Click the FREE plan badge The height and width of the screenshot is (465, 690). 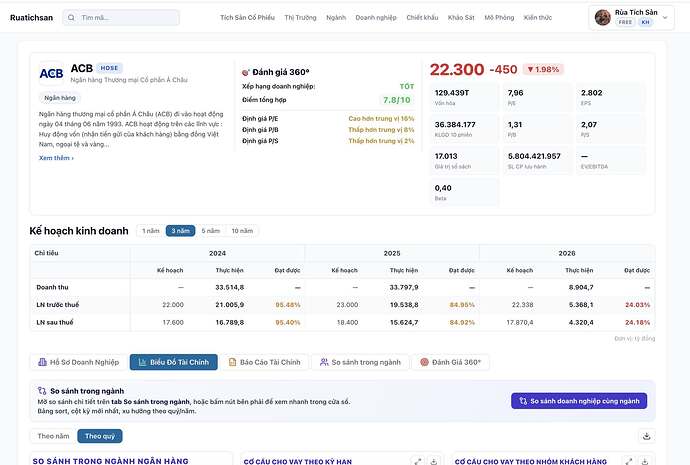pyautogui.click(x=625, y=22)
